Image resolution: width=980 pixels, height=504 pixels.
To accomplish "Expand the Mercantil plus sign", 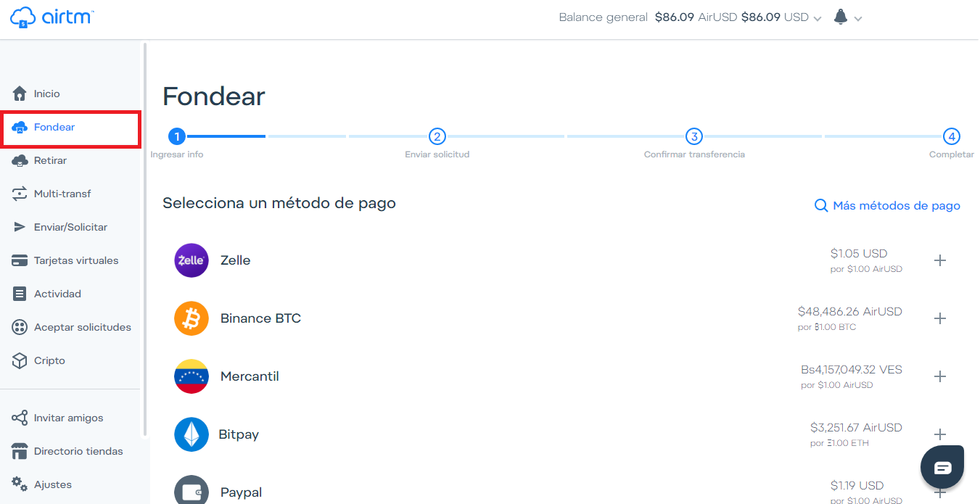I will pyautogui.click(x=940, y=376).
